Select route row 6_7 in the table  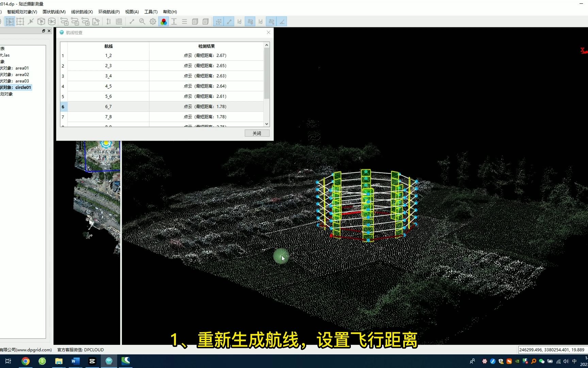[162, 107]
